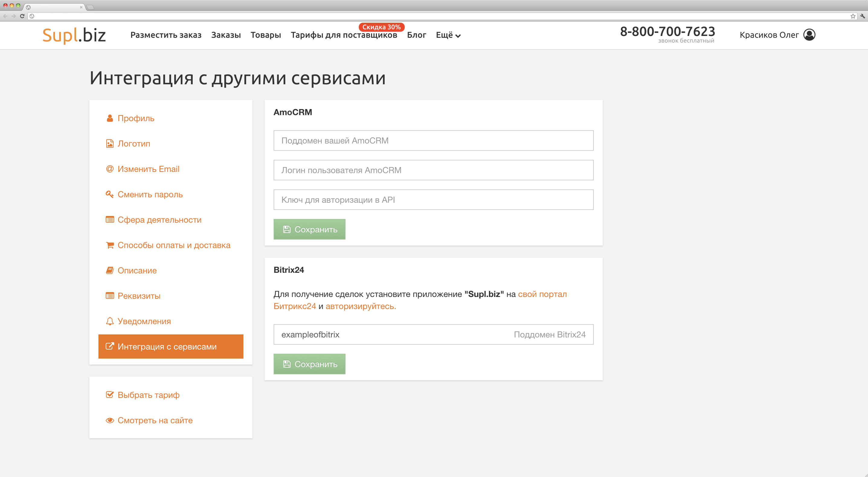868x477 pixels.
Task: Focus the Поддомен вашей AmoCRM field
Action: coord(433,140)
